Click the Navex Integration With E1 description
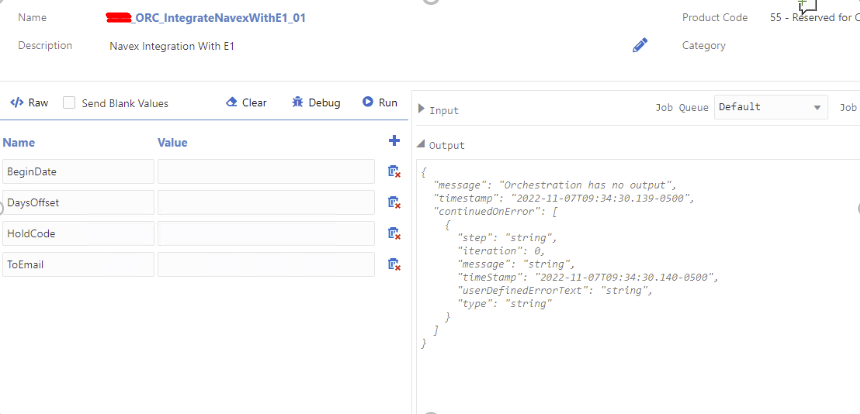 (x=171, y=46)
